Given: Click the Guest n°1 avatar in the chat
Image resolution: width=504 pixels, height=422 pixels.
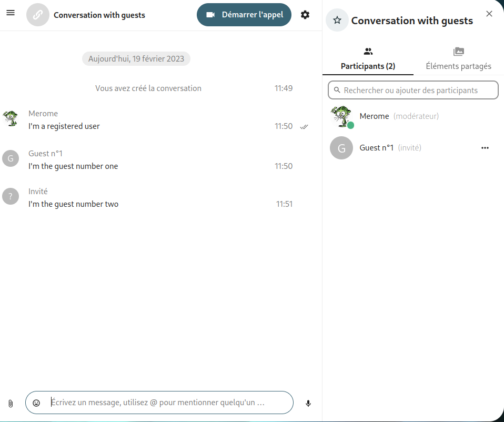Looking at the screenshot, I should (x=11, y=158).
